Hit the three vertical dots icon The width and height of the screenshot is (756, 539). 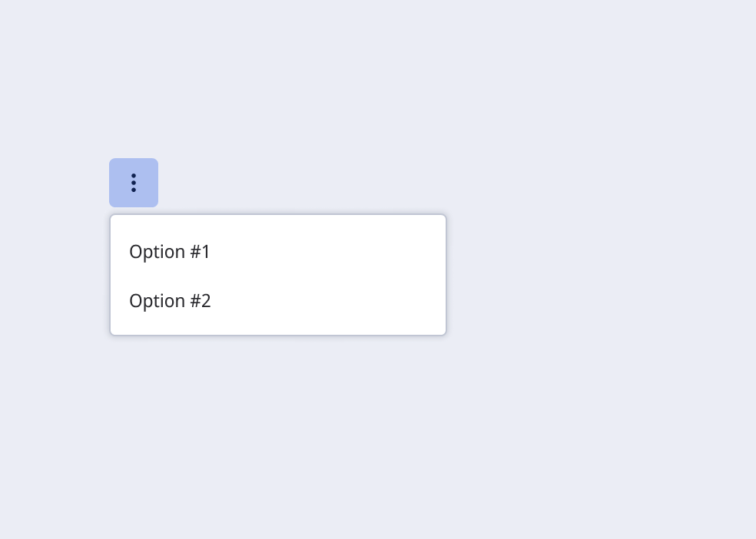click(x=134, y=183)
